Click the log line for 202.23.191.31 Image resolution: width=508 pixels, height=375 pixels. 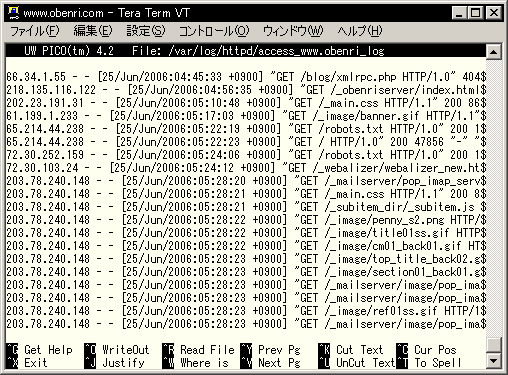click(246, 103)
